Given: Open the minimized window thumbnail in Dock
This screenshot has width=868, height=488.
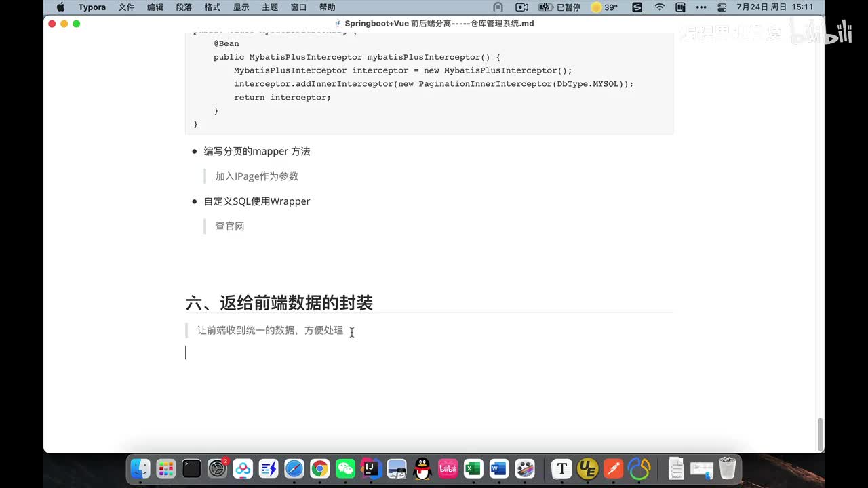Looking at the screenshot, I should click(702, 468).
